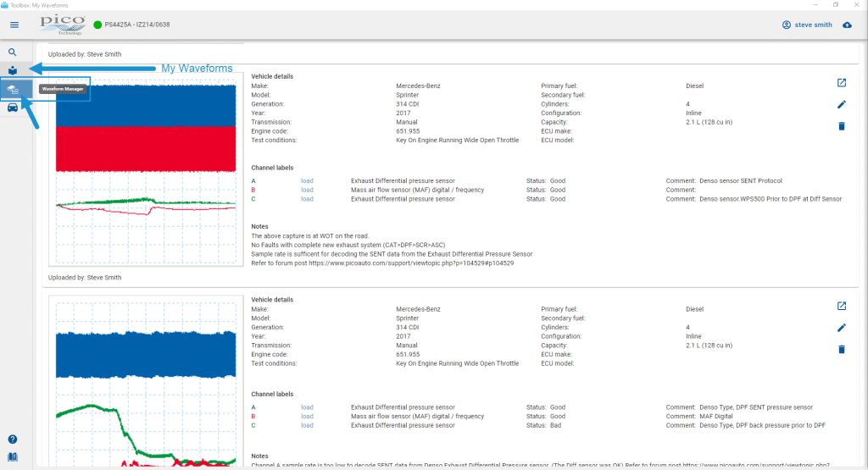Click the 'Status: Bad' entry for channel C

pos(543,425)
